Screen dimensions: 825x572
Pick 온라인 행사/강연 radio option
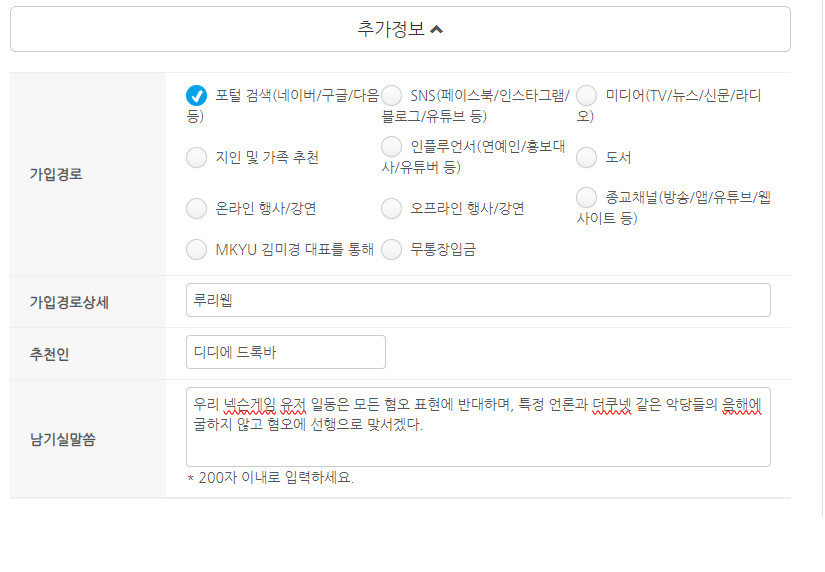tap(196, 209)
